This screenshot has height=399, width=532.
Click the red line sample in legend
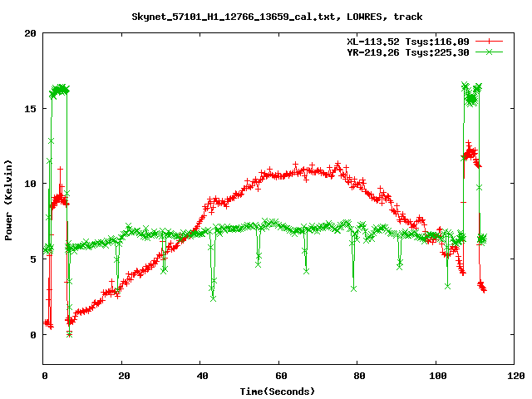489,42
